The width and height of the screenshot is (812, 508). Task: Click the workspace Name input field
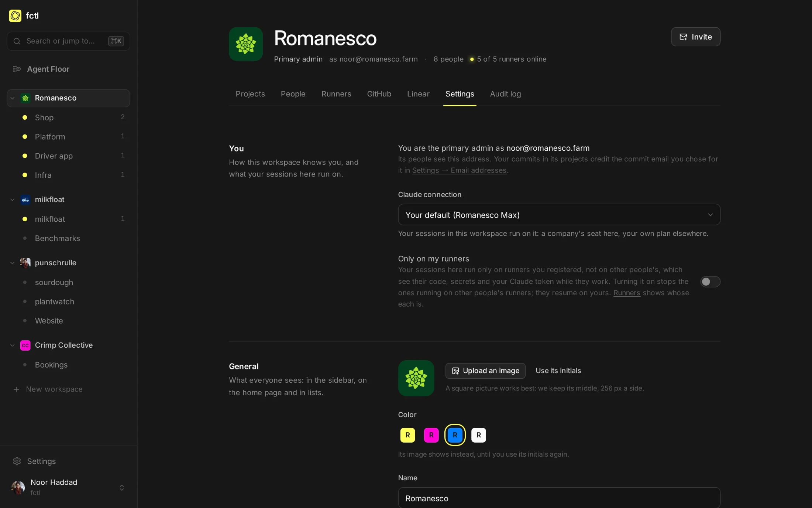pyautogui.click(x=559, y=498)
